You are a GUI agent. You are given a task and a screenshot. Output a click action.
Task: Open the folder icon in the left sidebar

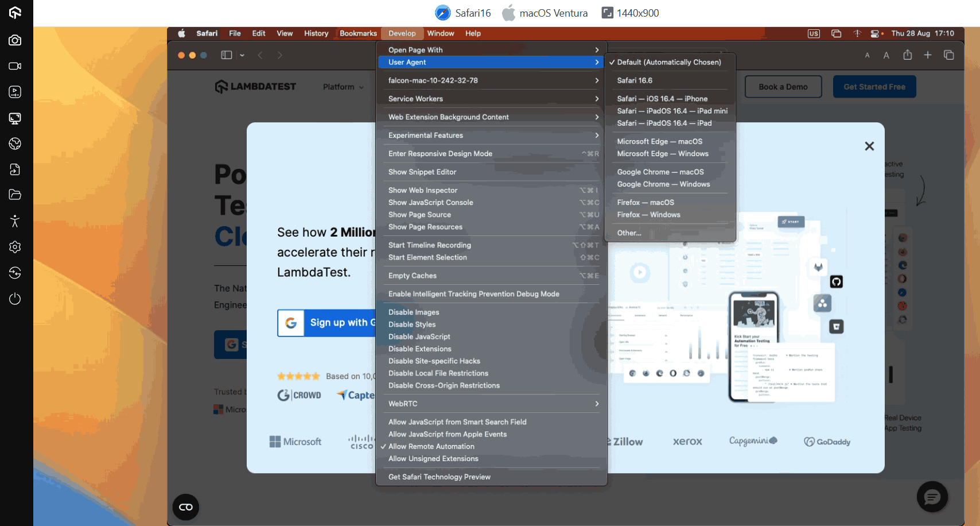[15, 195]
